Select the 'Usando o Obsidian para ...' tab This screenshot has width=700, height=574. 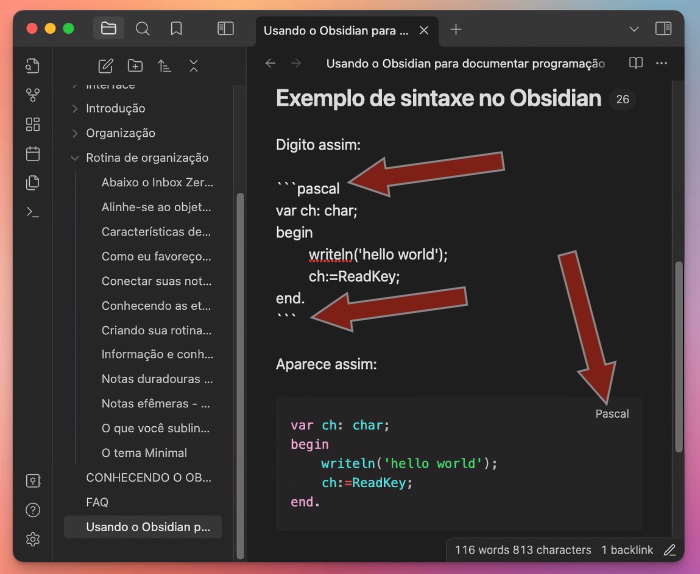click(346, 31)
